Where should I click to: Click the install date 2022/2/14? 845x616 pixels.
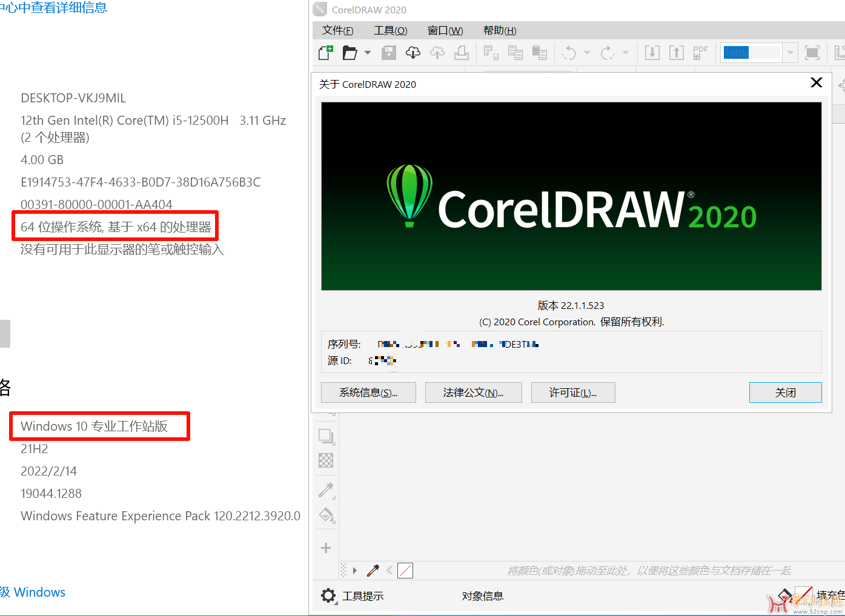pos(48,471)
